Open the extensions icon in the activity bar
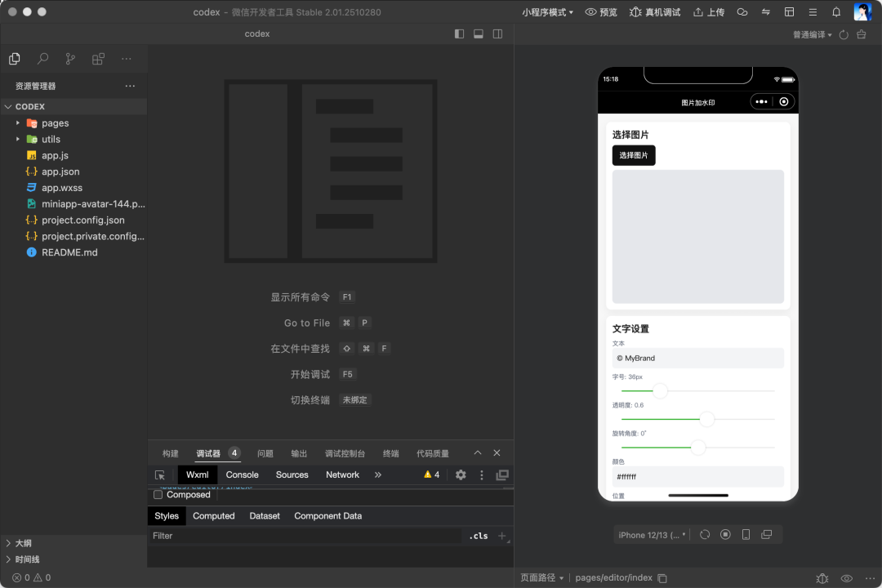Viewport: 882px width, 588px height. pyautogui.click(x=98, y=58)
